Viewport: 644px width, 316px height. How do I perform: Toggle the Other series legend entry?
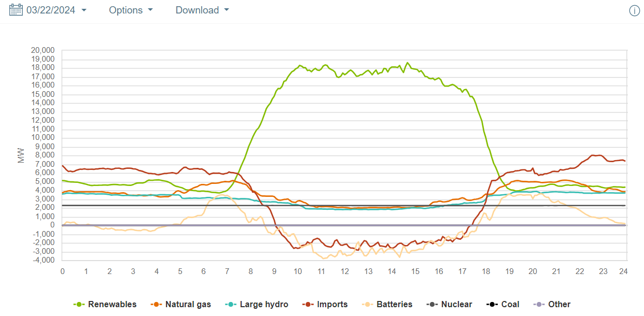pyautogui.click(x=558, y=305)
